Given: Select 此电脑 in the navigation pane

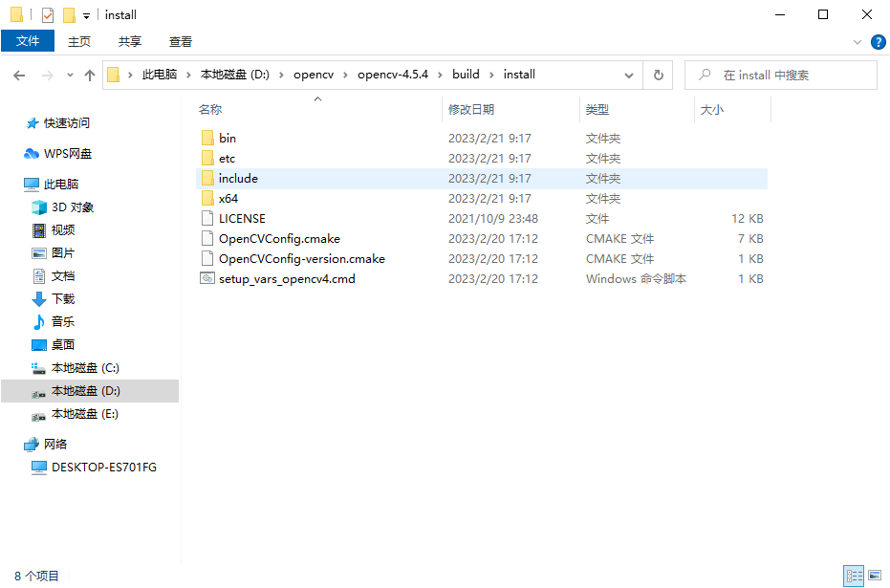Looking at the screenshot, I should (61, 185).
